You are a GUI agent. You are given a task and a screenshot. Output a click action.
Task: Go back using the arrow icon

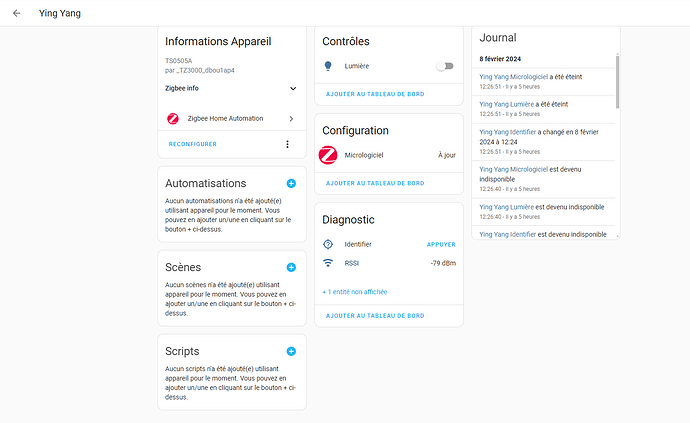[x=16, y=14]
